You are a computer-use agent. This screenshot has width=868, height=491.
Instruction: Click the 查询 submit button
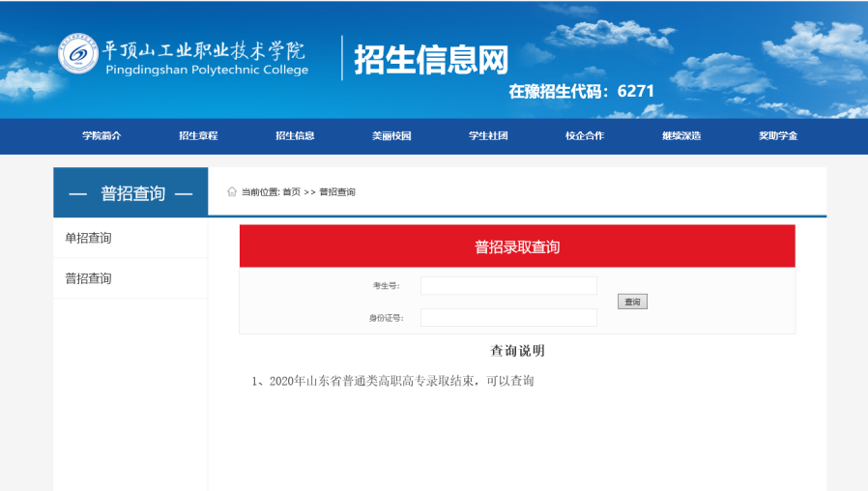pos(632,302)
